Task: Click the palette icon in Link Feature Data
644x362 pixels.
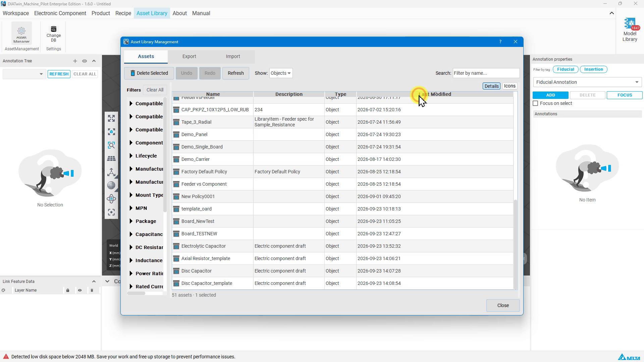Action: (x=3, y=290)
